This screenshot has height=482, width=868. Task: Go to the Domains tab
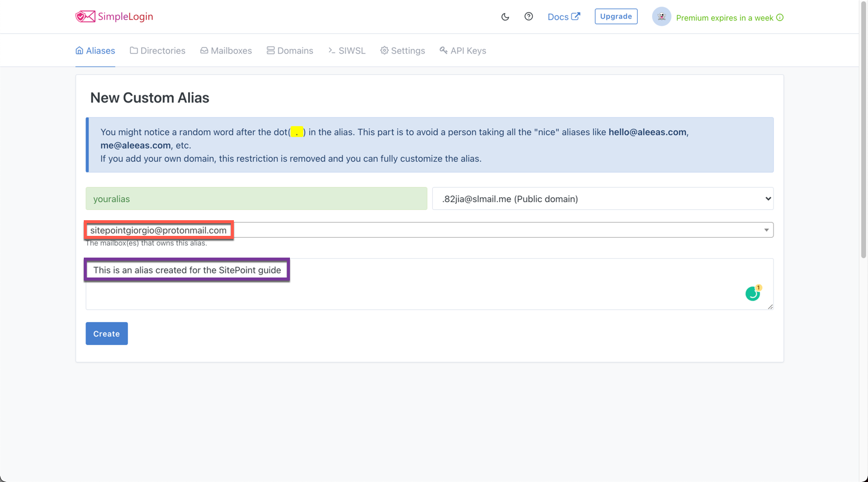[x=290, y=51]
